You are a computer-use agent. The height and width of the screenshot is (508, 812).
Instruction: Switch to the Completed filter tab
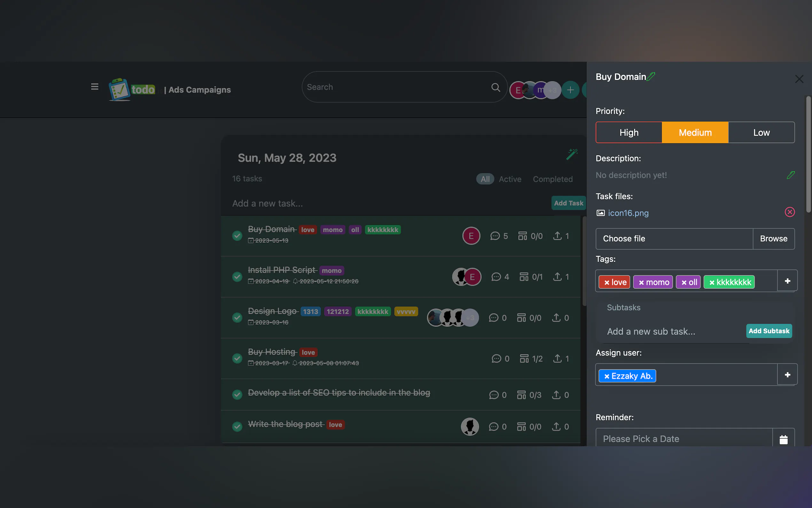click(x=552, y=179)
